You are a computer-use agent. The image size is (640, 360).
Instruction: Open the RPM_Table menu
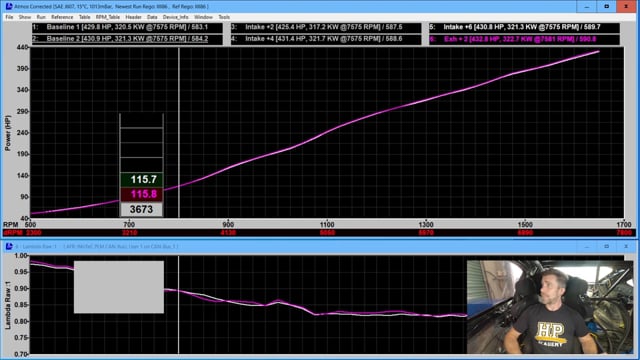point(108,17)
